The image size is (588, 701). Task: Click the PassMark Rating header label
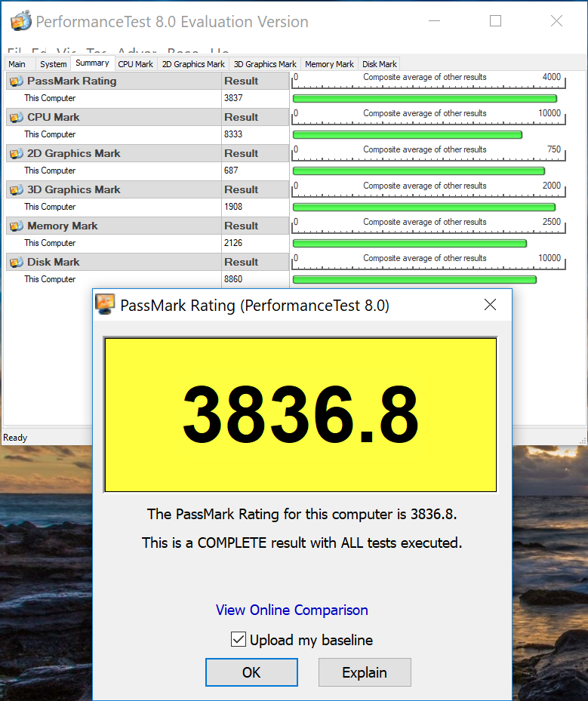72,81
